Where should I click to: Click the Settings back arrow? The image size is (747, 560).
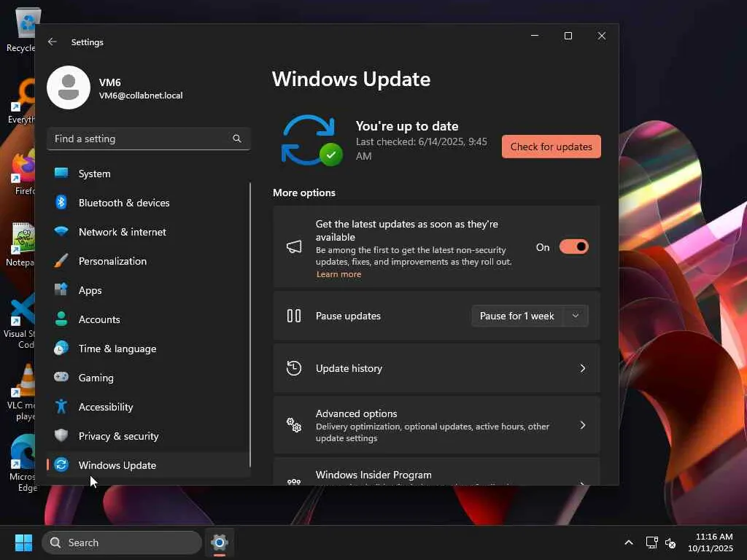pyautogui.click(x=53, y=42)
